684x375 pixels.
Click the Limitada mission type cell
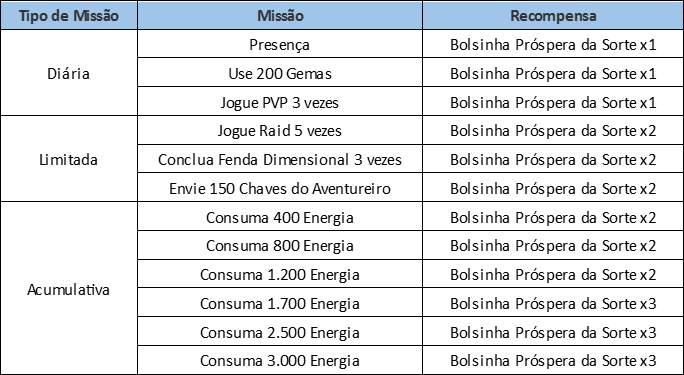click(69, 159)
